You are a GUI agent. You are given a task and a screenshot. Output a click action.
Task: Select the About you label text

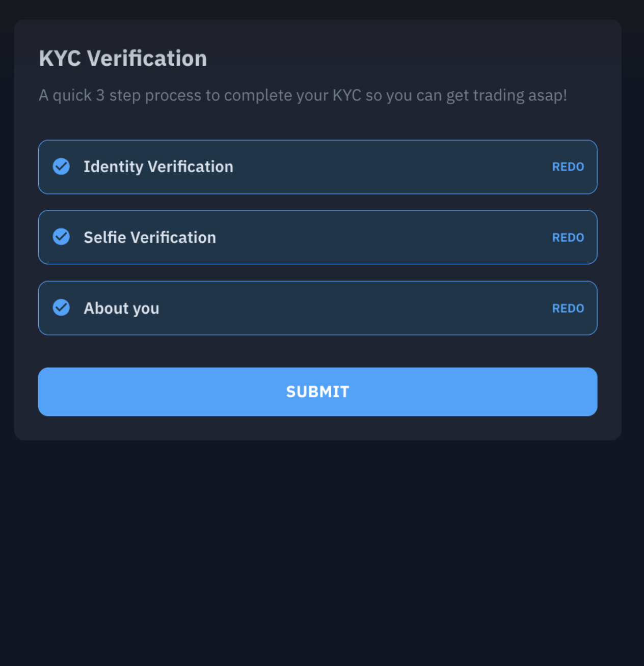(121, 309)
